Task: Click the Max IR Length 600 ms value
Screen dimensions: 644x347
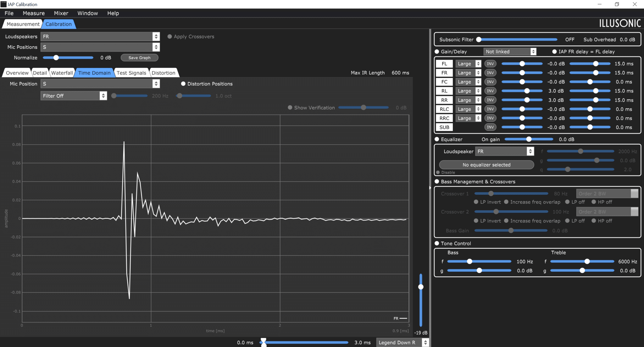Action: click(400, 73)
